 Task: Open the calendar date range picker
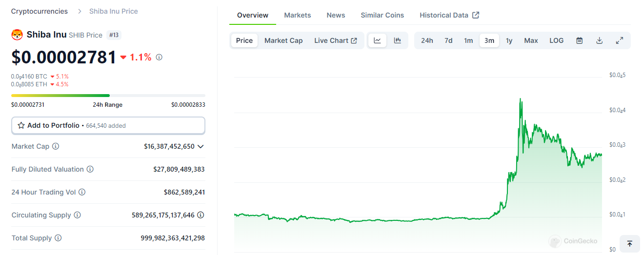tap(580, 40)
